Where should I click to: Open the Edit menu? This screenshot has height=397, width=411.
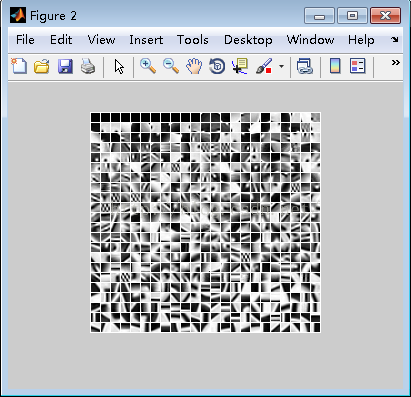click(61, 40)
